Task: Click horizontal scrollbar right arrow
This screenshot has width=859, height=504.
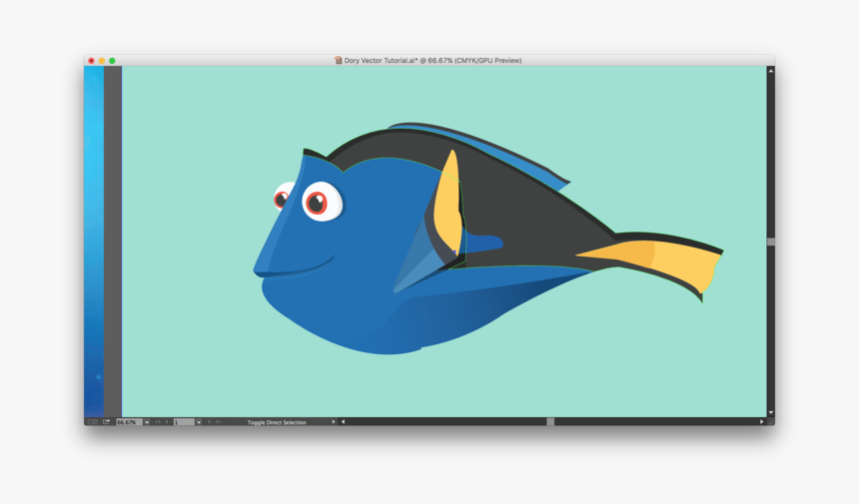Action: (x=761, y=422)
